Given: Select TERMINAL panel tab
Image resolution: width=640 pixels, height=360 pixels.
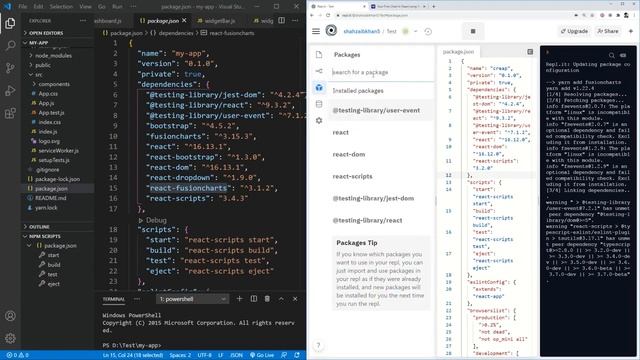Looking at the screenshot, I should click(x=113, y=299).
